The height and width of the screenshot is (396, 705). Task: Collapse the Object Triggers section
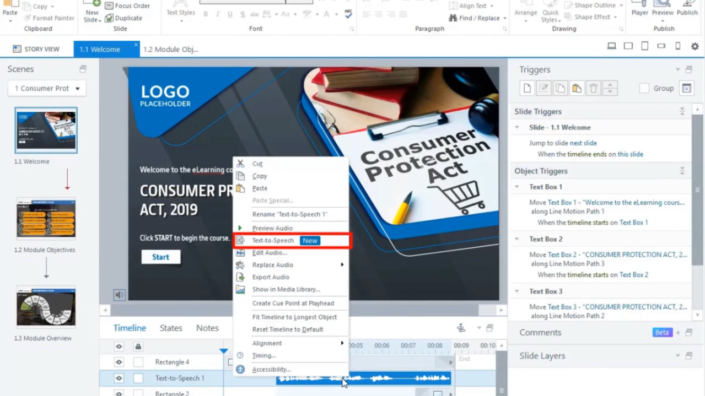(682, 171)
